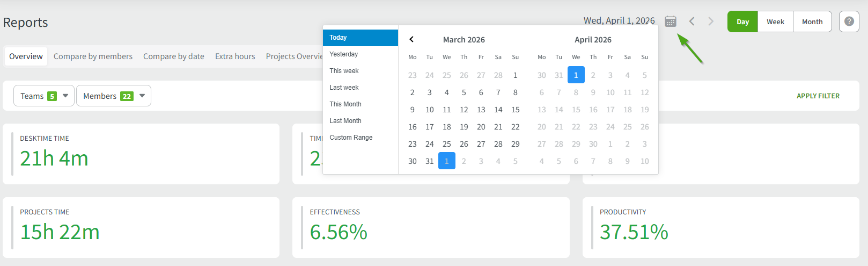Open the help question mark icon
Image resolution: width=868 pixels, height=266 pixels.
(849, 21)
